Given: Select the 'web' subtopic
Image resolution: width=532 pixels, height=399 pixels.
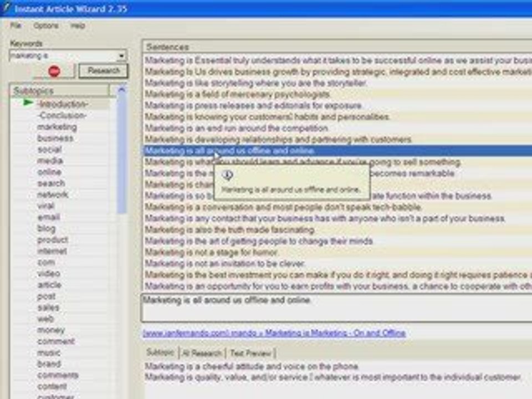Looking at the screenshot, I should (45, 319).
